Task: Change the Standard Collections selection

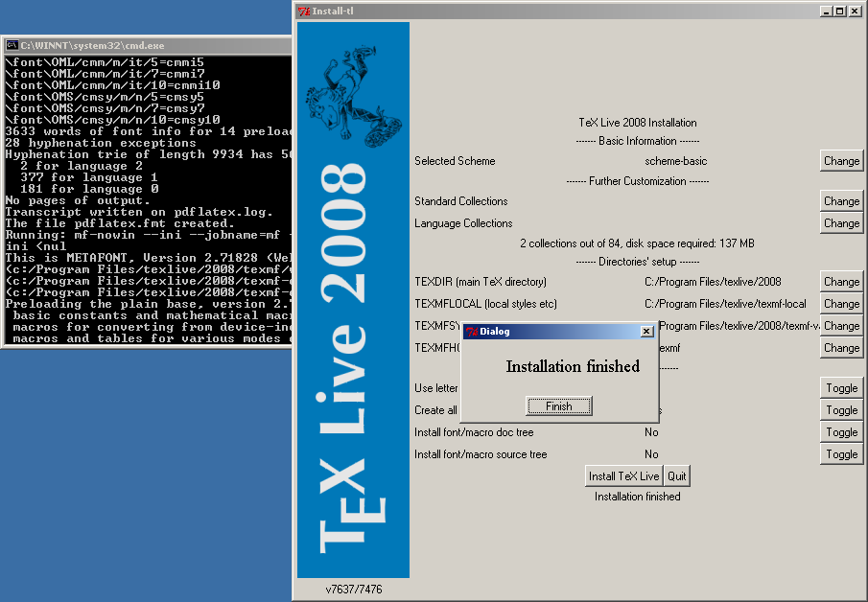Action: pyautogui.click(x=841, y=201)
